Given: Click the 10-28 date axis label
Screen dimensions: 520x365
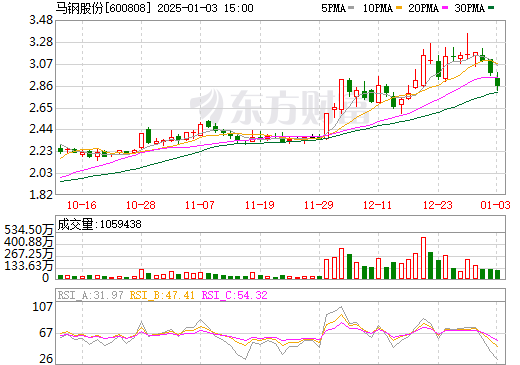Looking at the screenshot, I should (141, 205).
